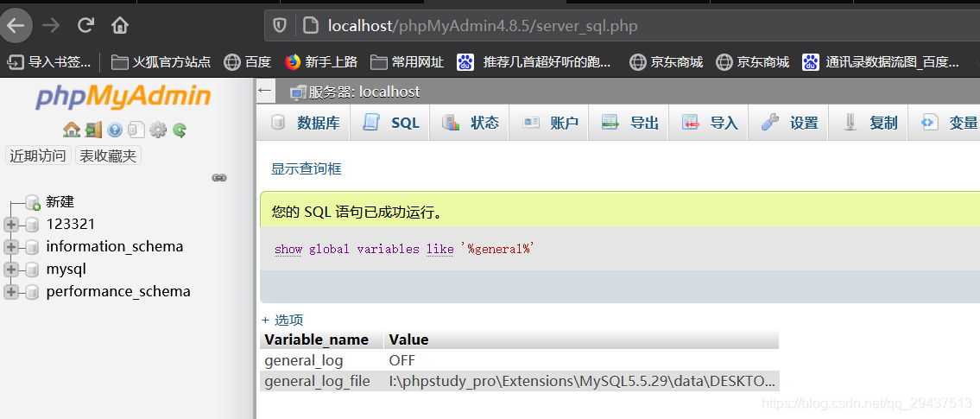Click the shield tracking protection icon

[280, 26]
